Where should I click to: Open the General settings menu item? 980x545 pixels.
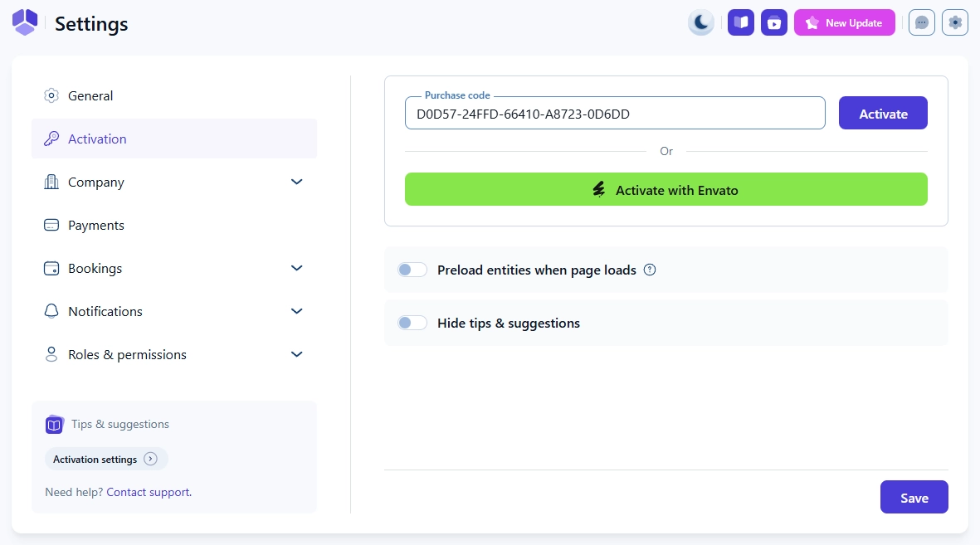(x=90, y=95)
